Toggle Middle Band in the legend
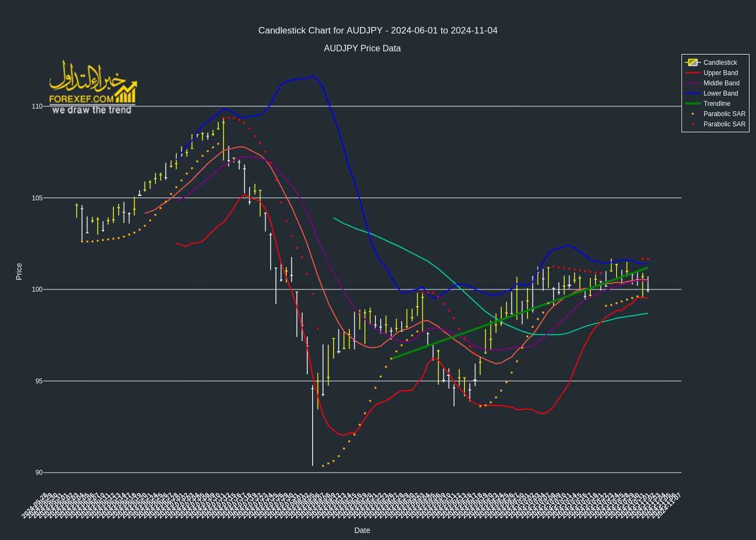This screenshot has height=540, width=756. click(715, 83)
